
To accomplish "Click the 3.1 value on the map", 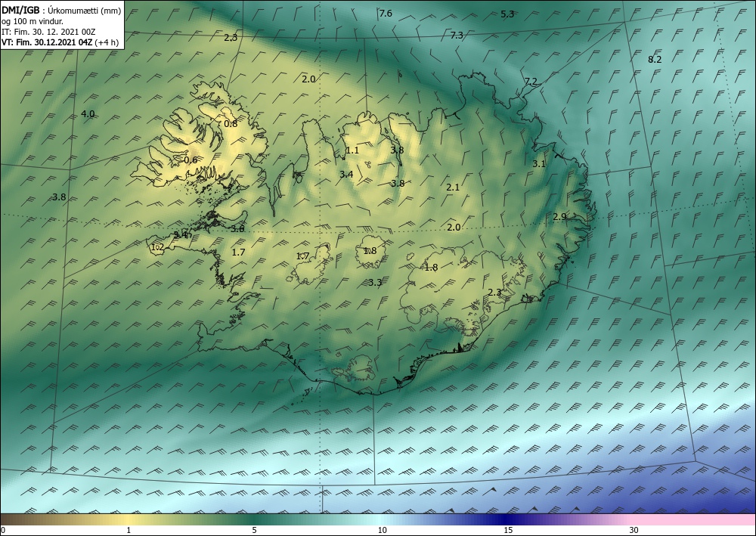I will click(539, 164).
